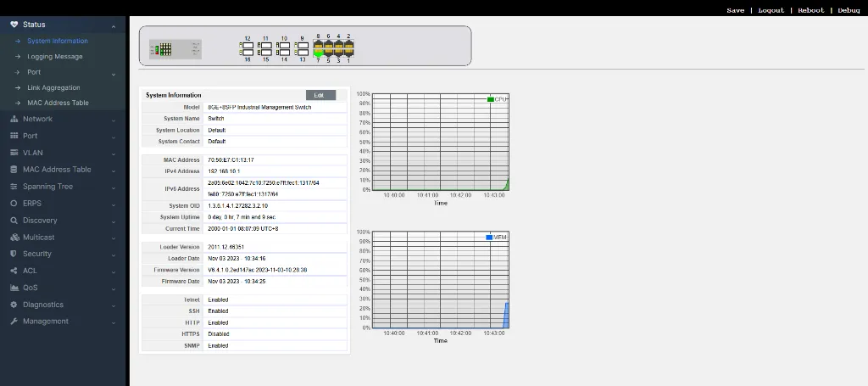Image resolution: width=868 pixels, height=386 pixels.
Task: Open the Link Aggregation page
Action: (x=53, y=87)
